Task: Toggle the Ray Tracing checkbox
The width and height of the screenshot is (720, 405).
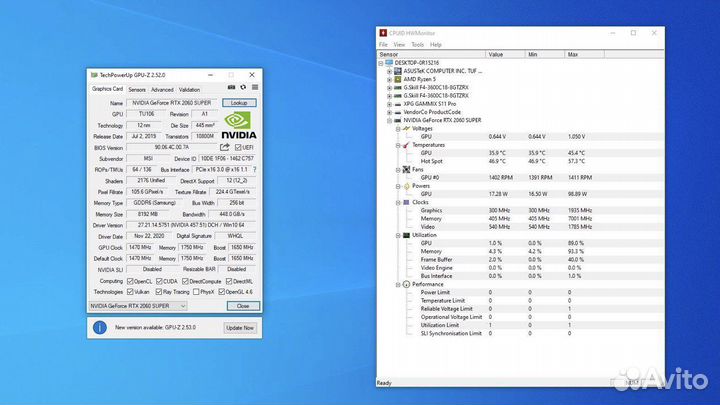Action: point(159,292)
